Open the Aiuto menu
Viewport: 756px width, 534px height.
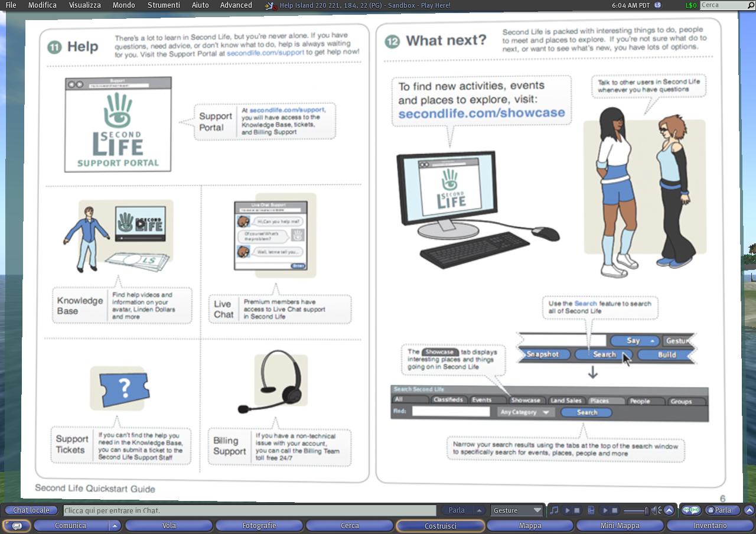coord(200,5)
